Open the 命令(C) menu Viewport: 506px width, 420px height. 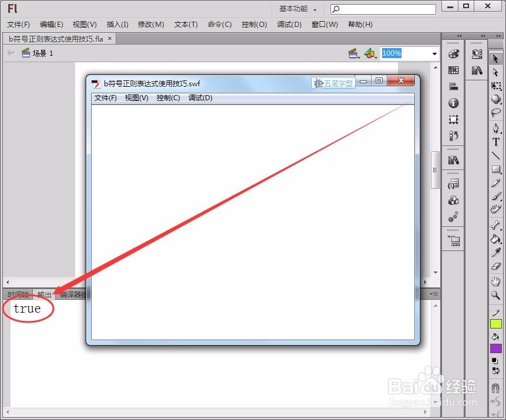point(220,25)
